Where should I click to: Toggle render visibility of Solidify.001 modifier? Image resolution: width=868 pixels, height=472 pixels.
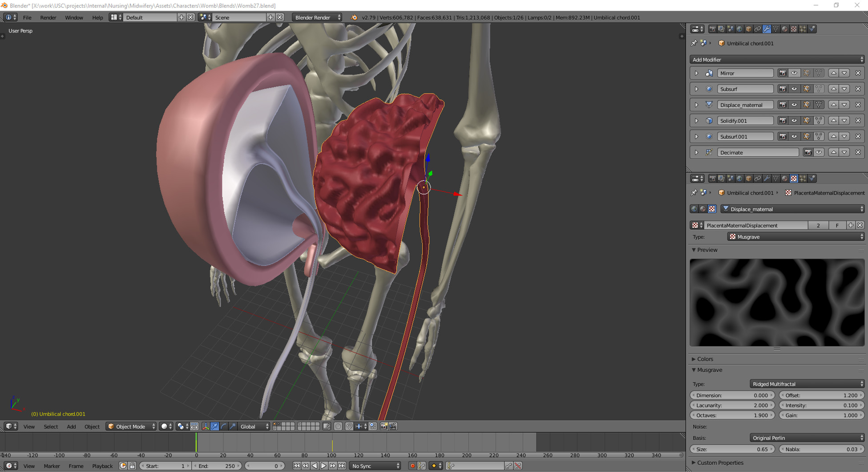[x=783, y=121]
